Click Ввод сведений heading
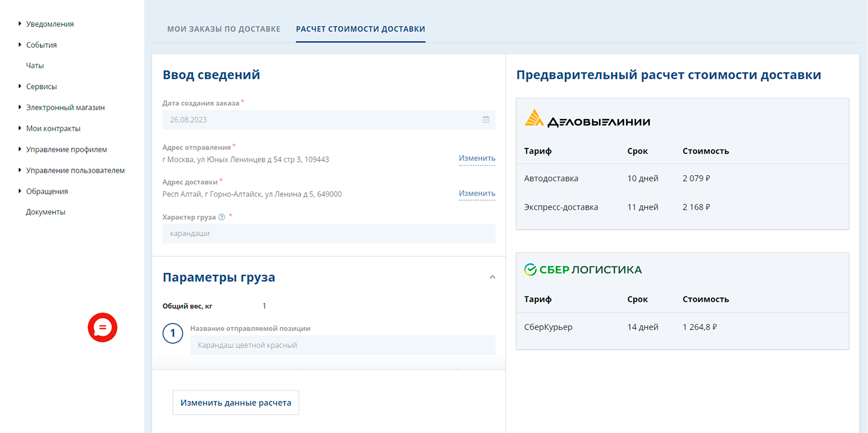The height and width of the screenshot is (433, 868). coord(211,75)
